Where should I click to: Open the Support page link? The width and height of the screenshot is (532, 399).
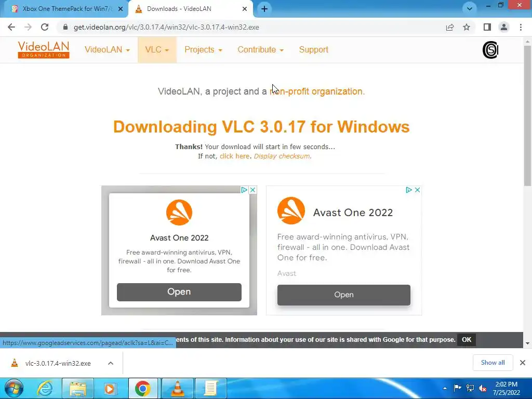coord(313,49)
